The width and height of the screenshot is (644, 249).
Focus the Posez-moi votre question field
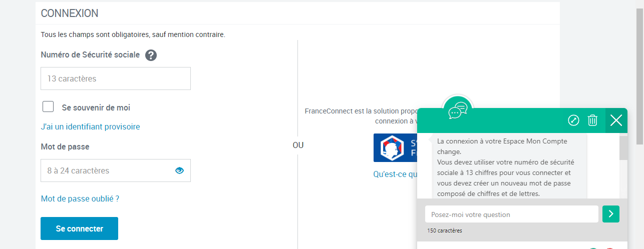(x=512, y=214)
